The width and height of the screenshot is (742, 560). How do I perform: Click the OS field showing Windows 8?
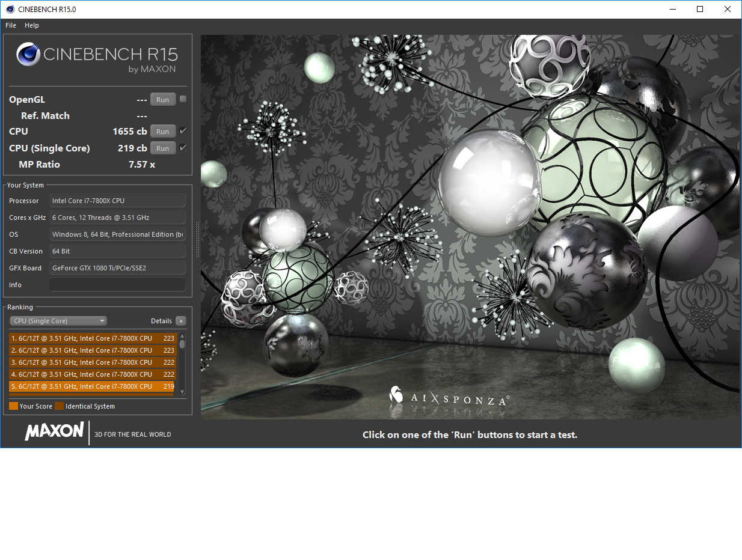click(x=118, y=234)
